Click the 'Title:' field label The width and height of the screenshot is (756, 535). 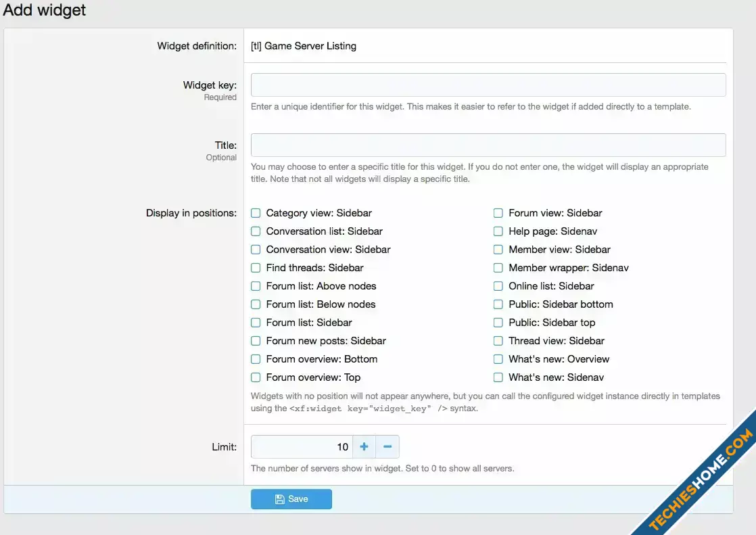[226, 145]
